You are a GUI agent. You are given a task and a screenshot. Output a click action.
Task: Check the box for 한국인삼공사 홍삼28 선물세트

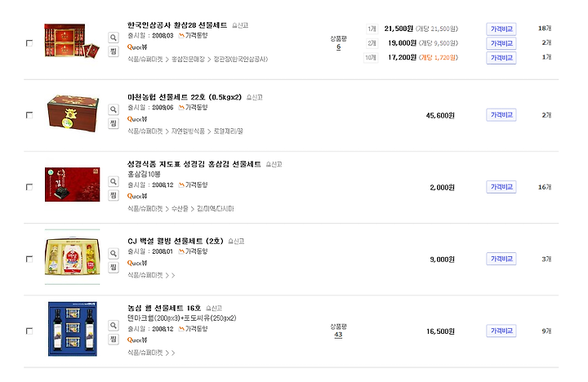pos(29,43)
